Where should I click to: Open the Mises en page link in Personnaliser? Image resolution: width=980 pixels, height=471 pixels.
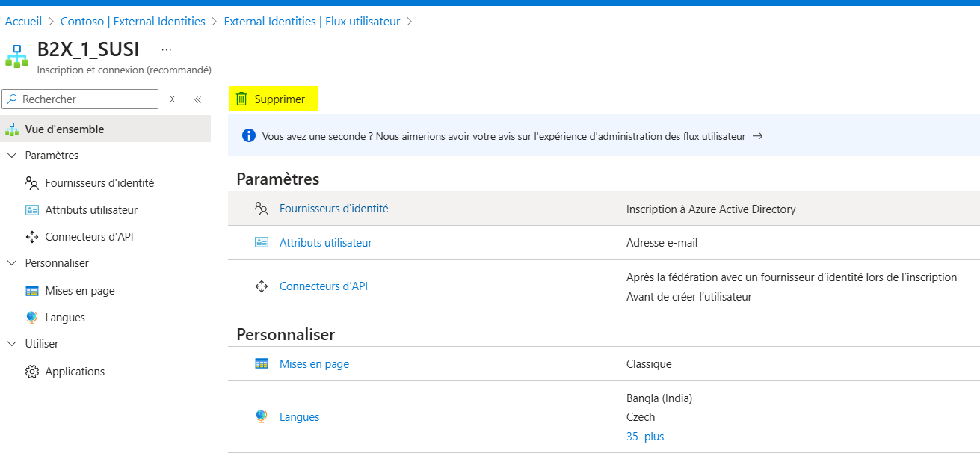click(314, 364)
